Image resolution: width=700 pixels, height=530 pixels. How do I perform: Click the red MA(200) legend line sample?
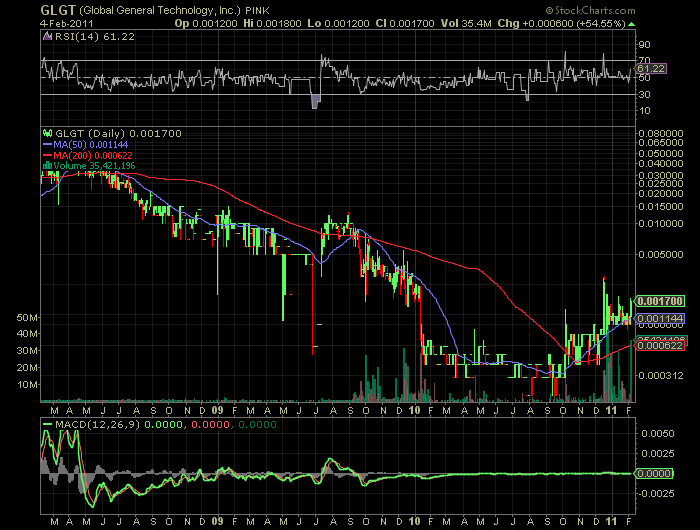coord(47,155)
